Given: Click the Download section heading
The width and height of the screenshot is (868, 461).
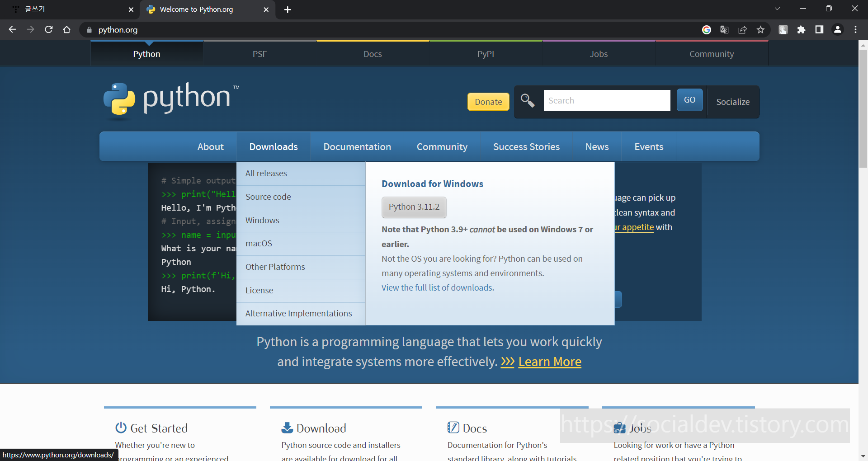Looking at the screenshot, I should click(321, 428).
